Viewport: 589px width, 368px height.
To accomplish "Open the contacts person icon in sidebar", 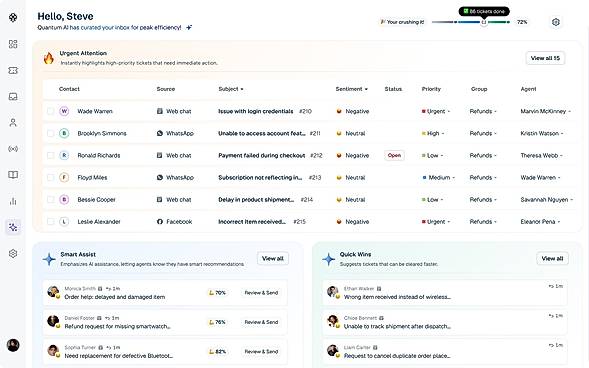I will (x=13, y=122).
